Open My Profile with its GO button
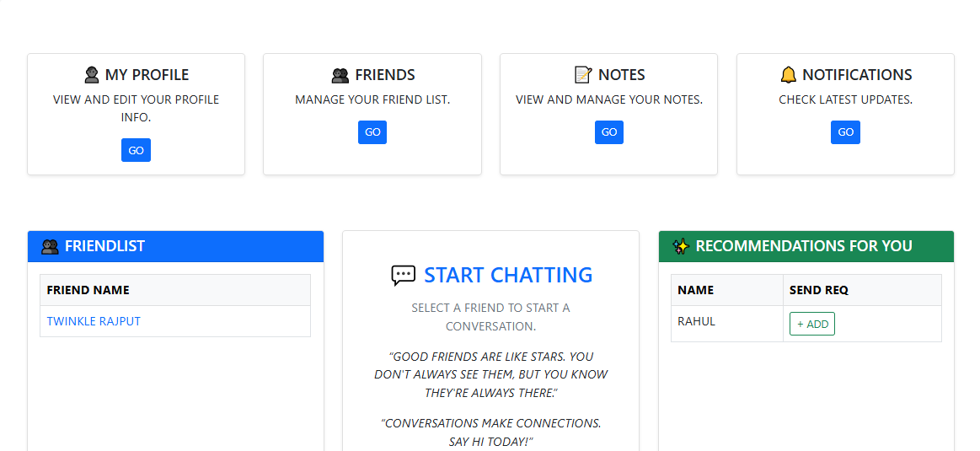The image size is (980, 451). coord(137,150)
